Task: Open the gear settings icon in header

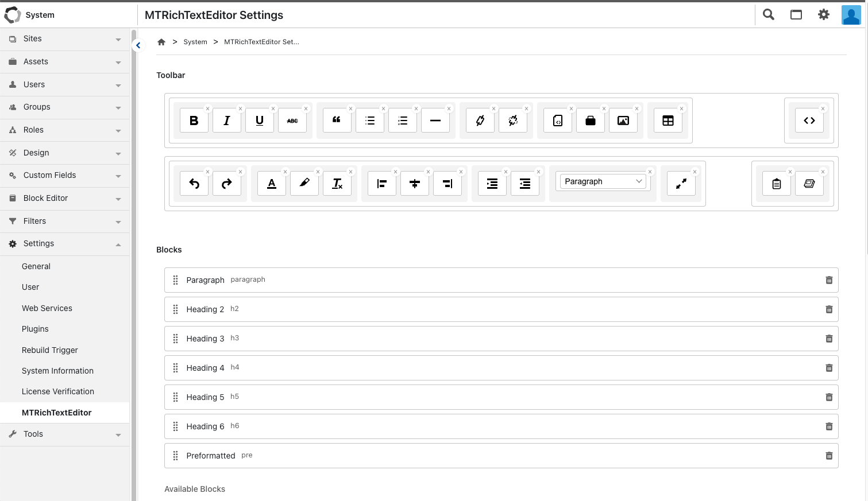Action: point(824,15)
